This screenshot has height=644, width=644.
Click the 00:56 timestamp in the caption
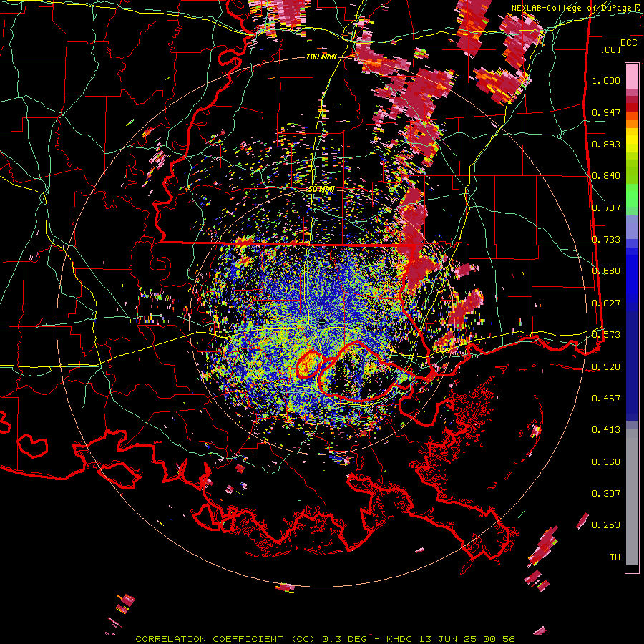499,639
